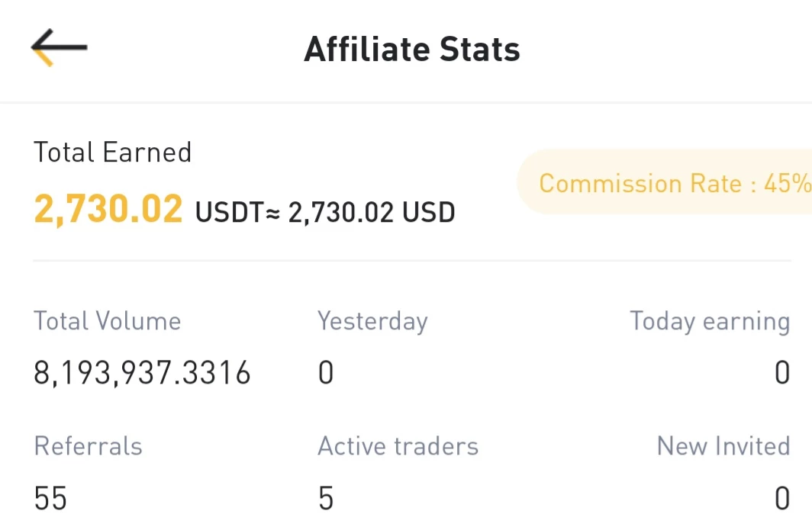
Task: Open the Commission Rate 45% badge
Action: click(665, 182)
